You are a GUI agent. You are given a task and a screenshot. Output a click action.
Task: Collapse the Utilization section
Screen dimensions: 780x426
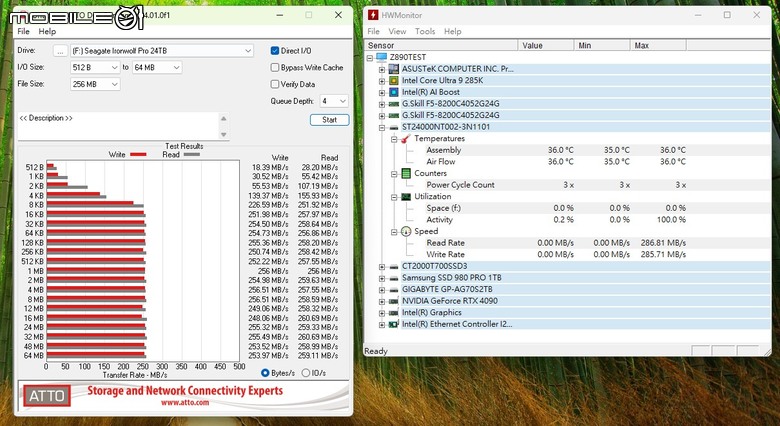tap(394, 197)
